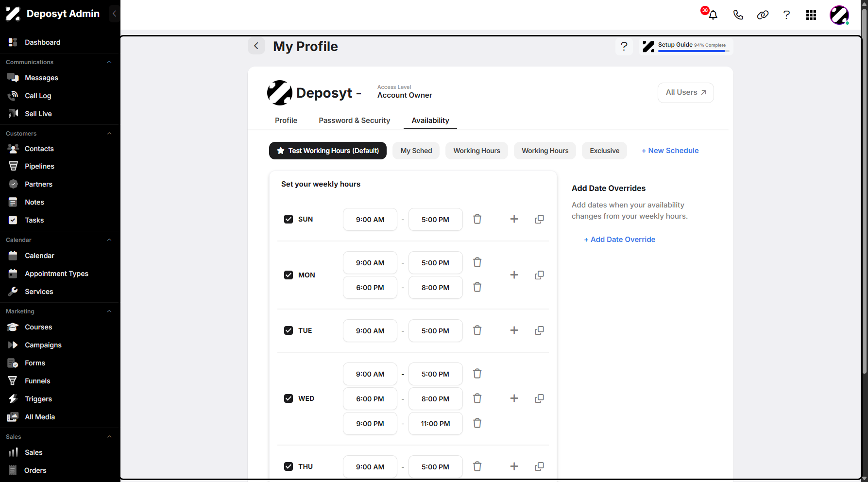The width and height of the screenshot is (868, 482).
Task: Add a time slot to Wednesday
Action: [514, 398]
